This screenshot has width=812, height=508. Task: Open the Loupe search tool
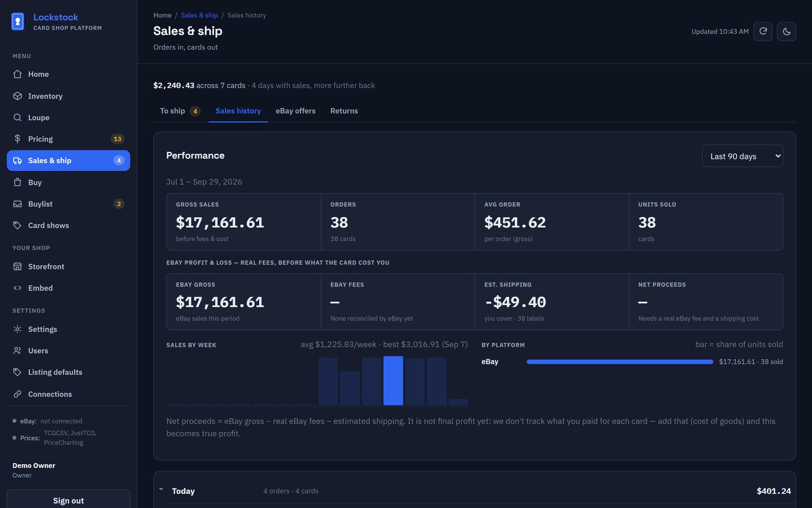(x=69, y=117)
